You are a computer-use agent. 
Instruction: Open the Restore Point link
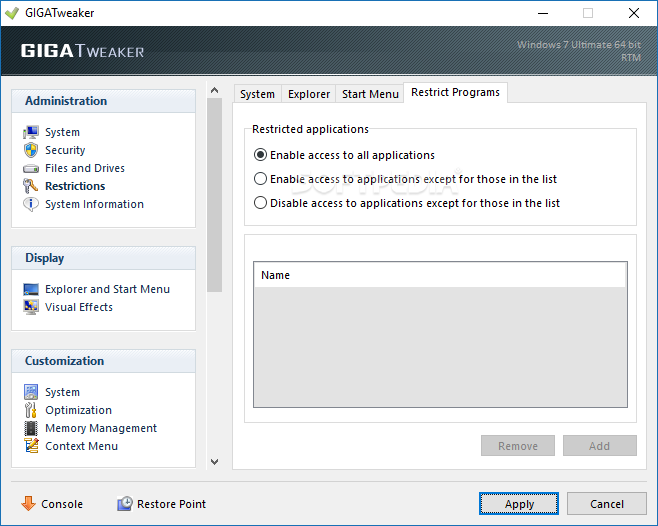point(172,504)
